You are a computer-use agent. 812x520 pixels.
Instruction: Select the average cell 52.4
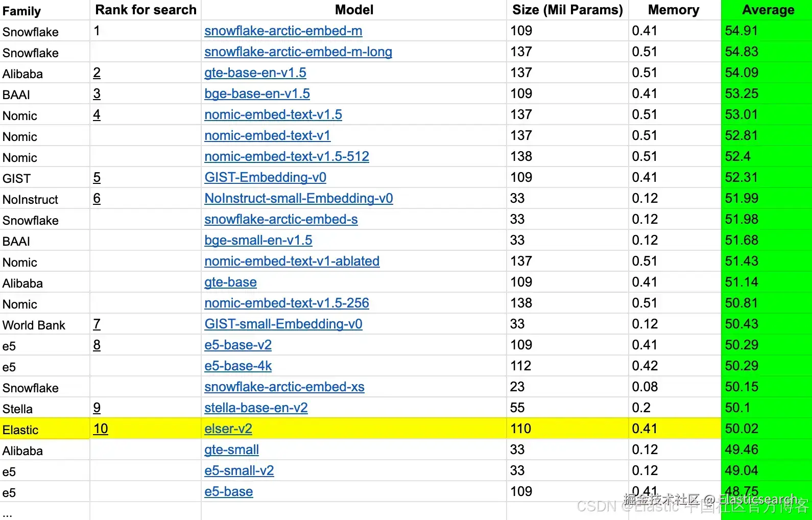pos(767,157)
